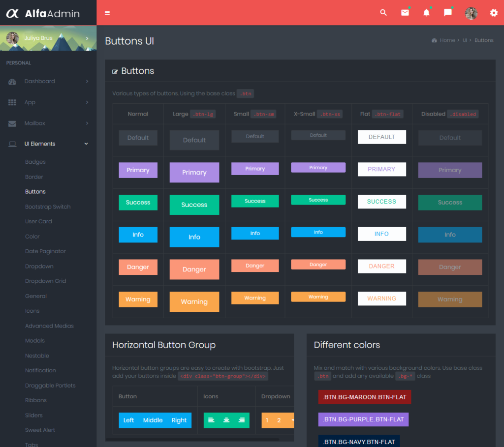504x447 pixels.
Task: Open the User Card sidebar item
Action: tap(38, 222)
